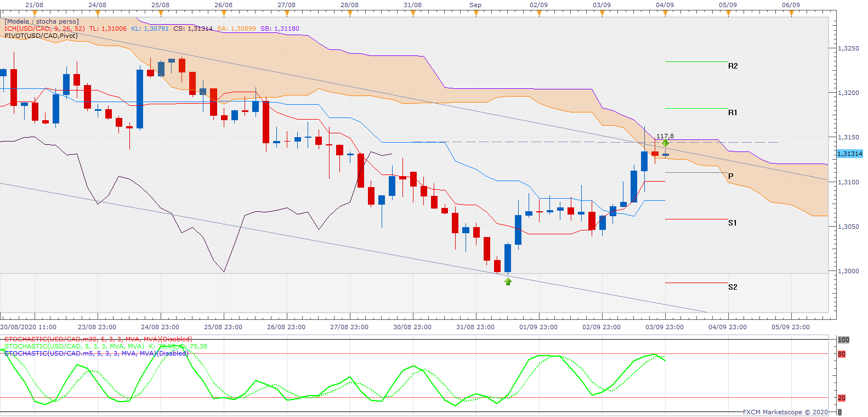Select the 26/08 23:00 time axis label
The width and height of the screenshot is (868, 417).
coord(286,327)
